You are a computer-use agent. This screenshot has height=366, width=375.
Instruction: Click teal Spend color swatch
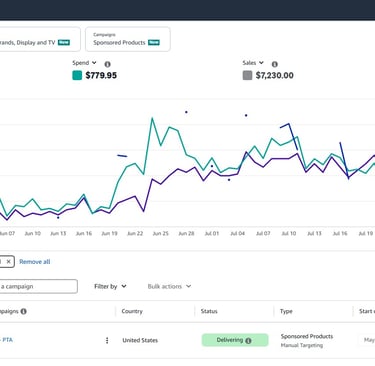pos(77,75)
